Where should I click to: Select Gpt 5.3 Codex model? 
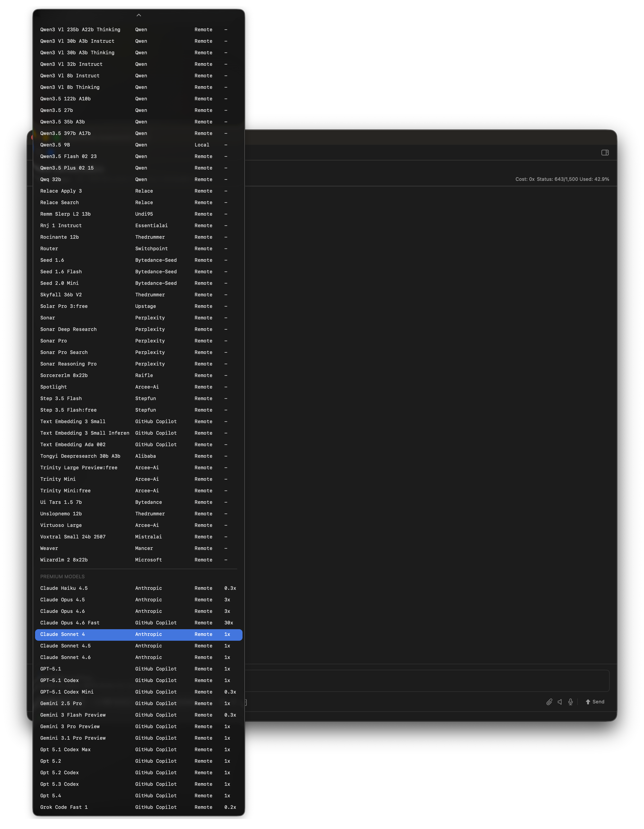pos(139,784)
